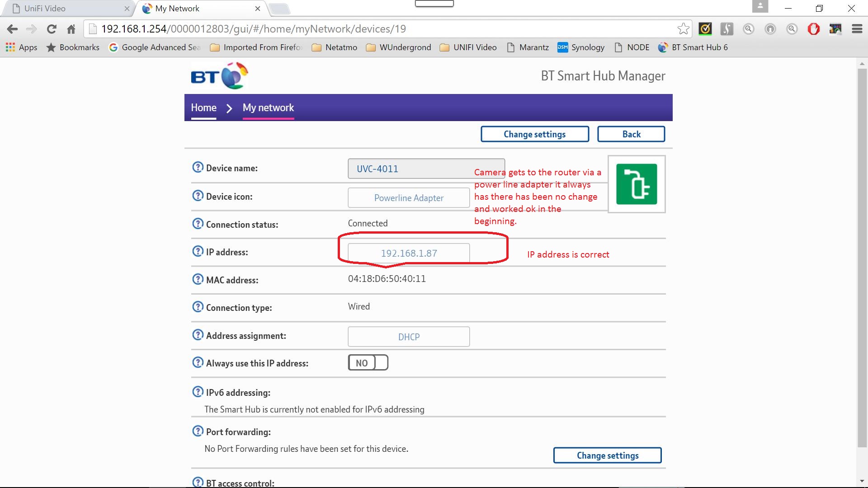The image size is (868, 488).
Task: Open a new browser tab
Action: pyautogui.click(x=279, y=9)
